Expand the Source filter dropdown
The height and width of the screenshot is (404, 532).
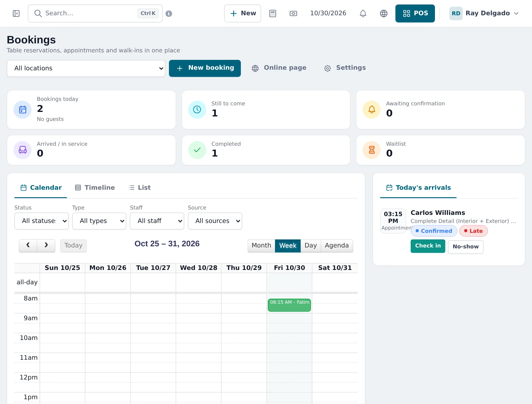tap(215, 221)
